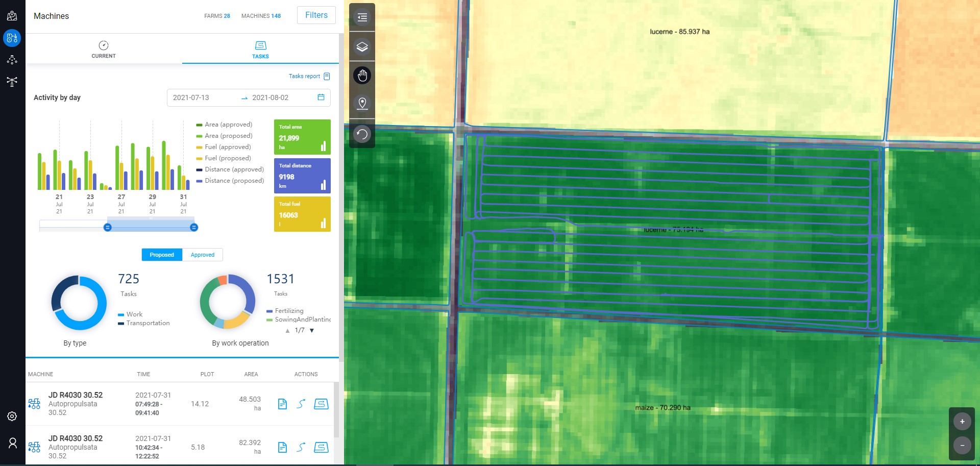Open the Tasks report link
The image size is (980, 466).
309,76
